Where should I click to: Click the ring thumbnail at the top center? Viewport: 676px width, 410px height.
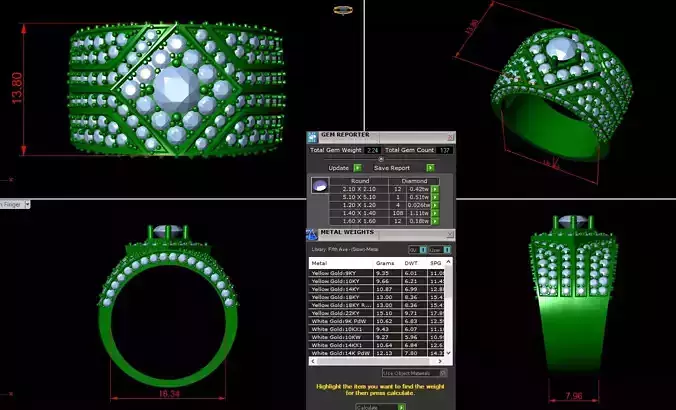click(343, 10)
